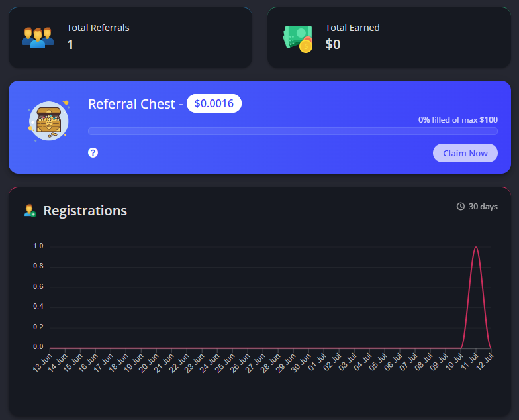Open the 30 days period selector
The height and width of the screenshot is (420, 519).
coord(477,207)
